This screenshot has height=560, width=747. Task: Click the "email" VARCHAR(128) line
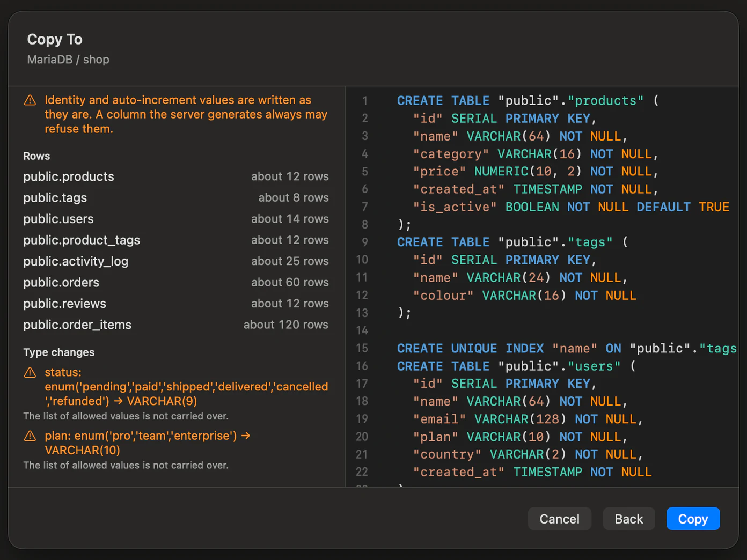pyautogui.click(x=528, y=419)
